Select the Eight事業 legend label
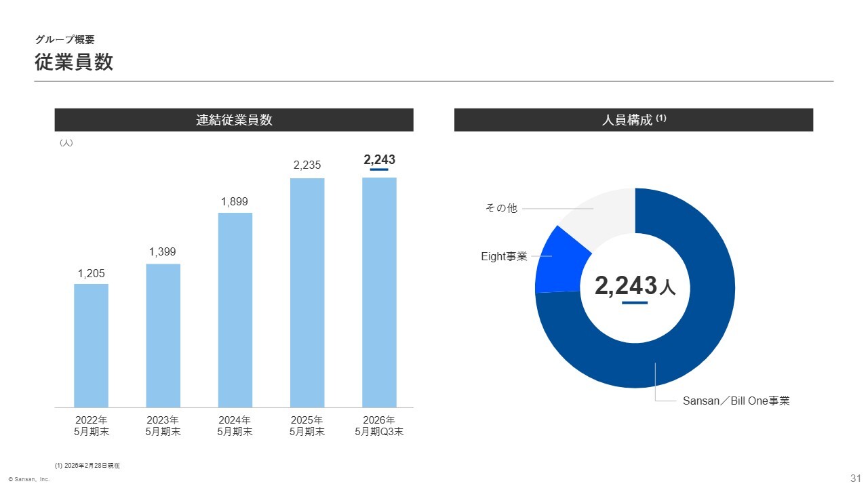The width and height of the screenshot is (868, 488). click(504, 256)
